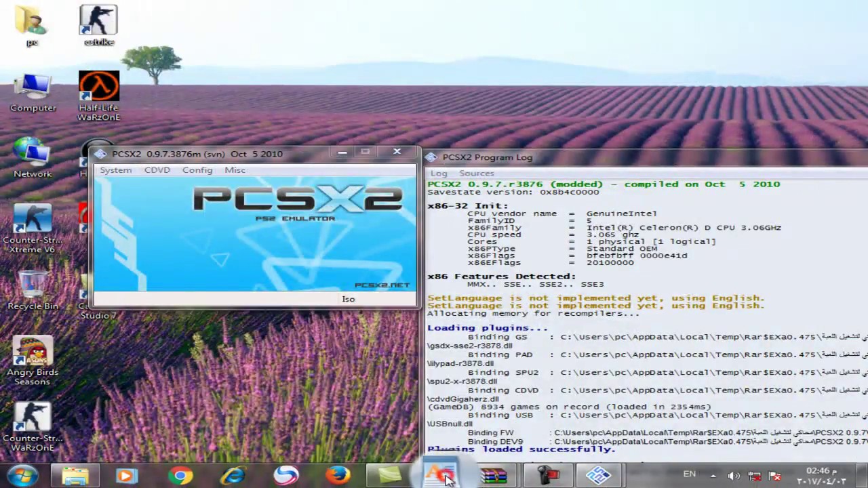Click 'x86 Features Detected:' log line

click(502, 277)
